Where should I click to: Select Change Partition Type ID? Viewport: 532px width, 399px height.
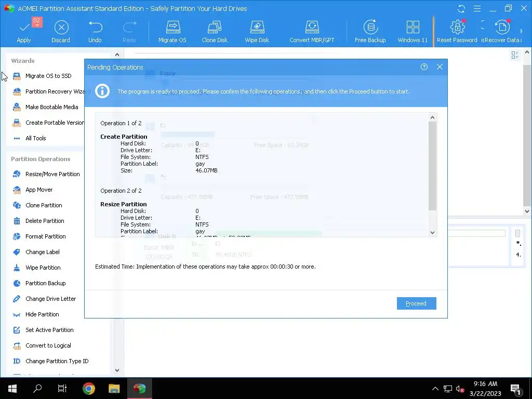(51, 362)
